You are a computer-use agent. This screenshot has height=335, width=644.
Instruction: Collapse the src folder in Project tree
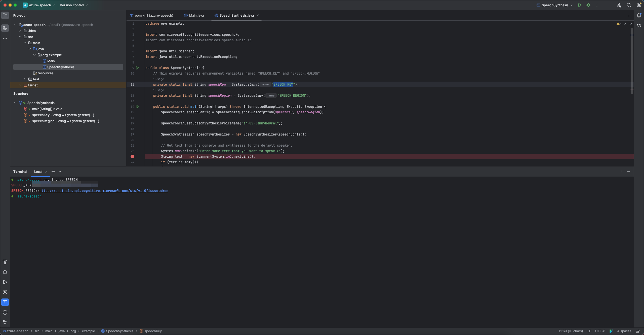click(x=20, y=37)
